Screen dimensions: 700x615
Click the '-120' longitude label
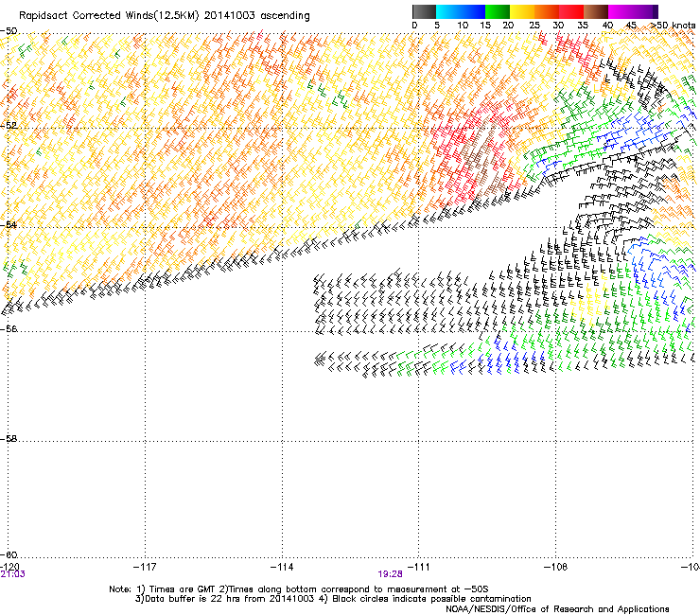pyautogui.click(x=9, y=567)
